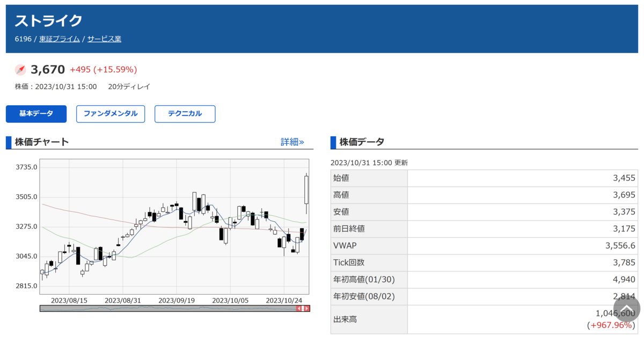Click the VWAP value 3,556.6
Screen dimensions: 644x337
621,246
